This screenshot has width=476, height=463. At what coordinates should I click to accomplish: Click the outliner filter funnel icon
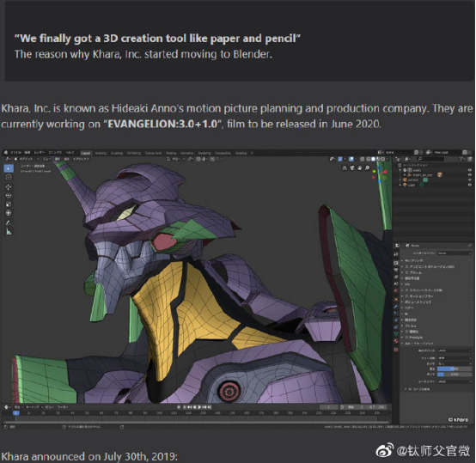pos(461,159)
